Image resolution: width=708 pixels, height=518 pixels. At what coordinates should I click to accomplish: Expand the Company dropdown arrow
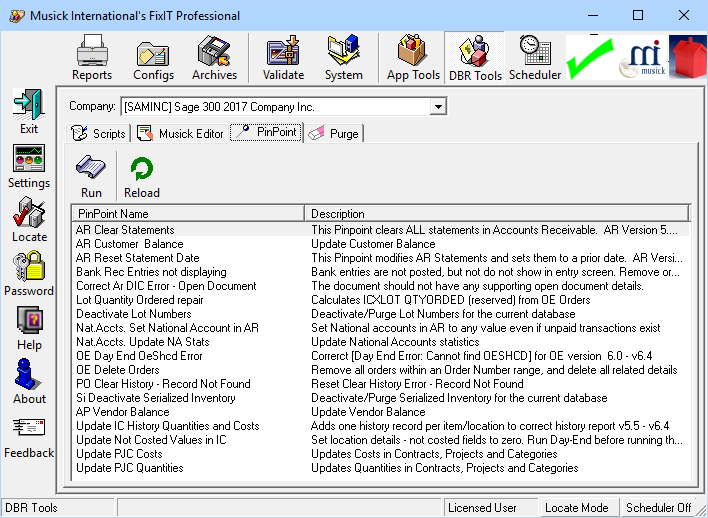click(x=438, y=107)
